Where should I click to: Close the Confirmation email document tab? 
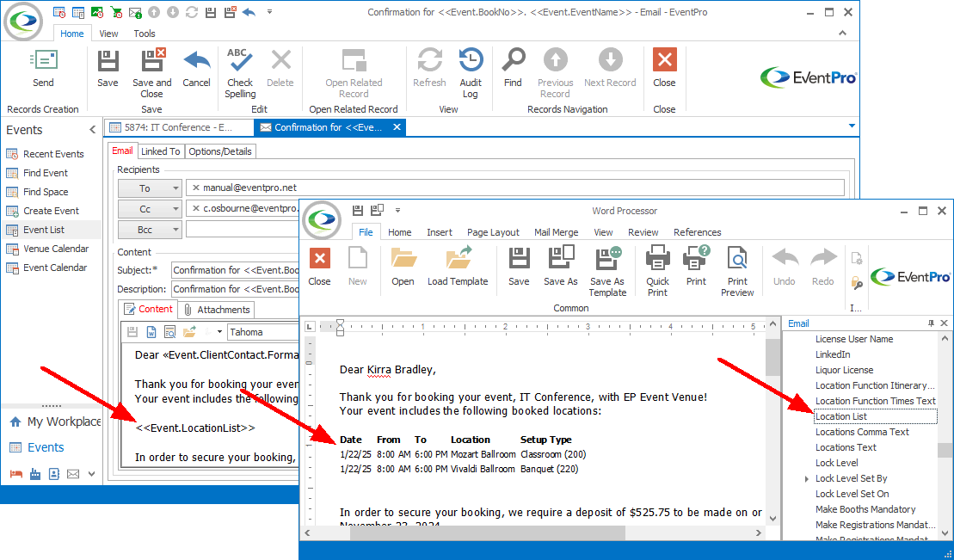click(397, 127)
